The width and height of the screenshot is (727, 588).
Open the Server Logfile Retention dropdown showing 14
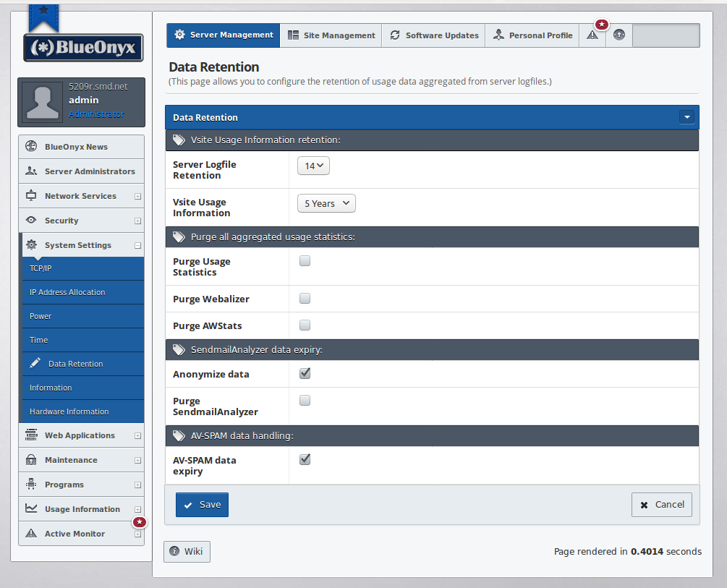[x=313, y=166]
